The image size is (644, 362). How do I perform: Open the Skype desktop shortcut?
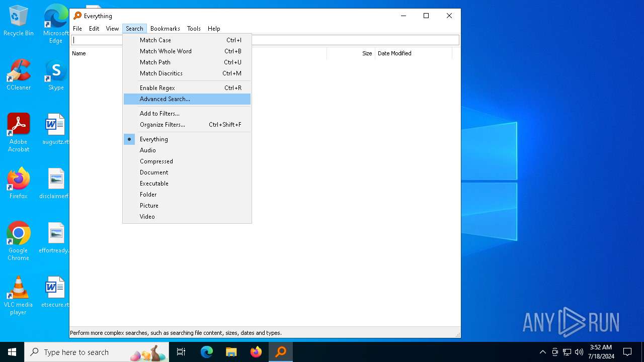(56, 75)
